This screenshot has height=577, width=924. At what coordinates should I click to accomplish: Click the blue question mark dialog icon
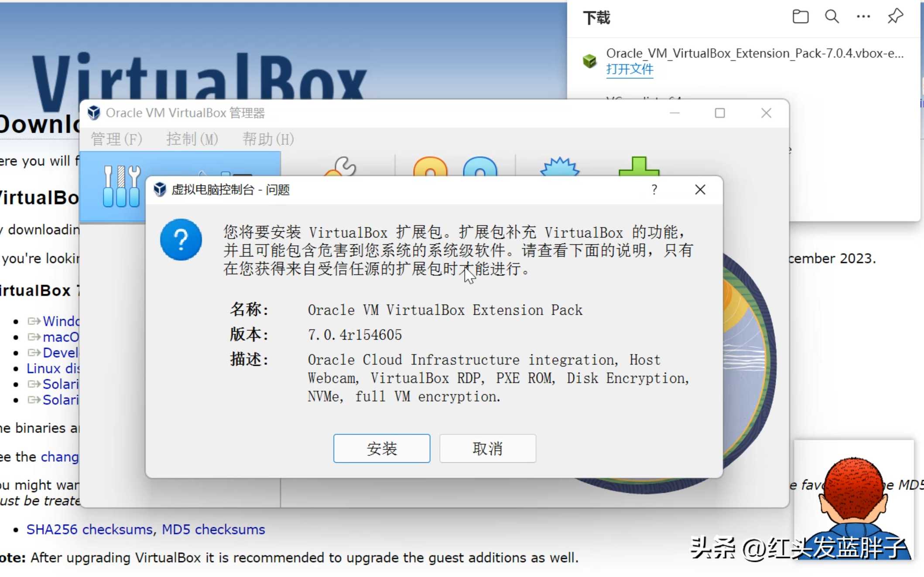(x=181, y=240)
